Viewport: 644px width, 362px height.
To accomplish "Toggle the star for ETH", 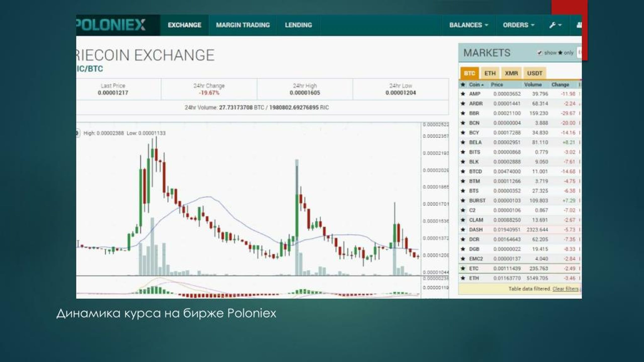I will click(463, 278).
